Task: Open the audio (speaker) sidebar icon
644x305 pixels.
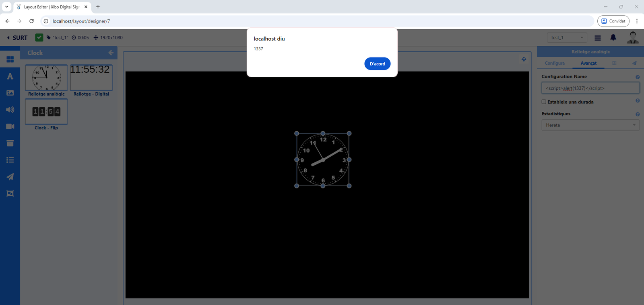Action: [10, 110]
